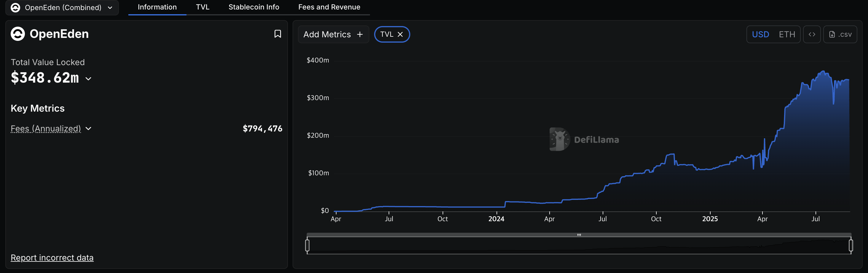The image size is (868, 273).
Task: Click the $200m y-axis label
Action: point(318,136)
